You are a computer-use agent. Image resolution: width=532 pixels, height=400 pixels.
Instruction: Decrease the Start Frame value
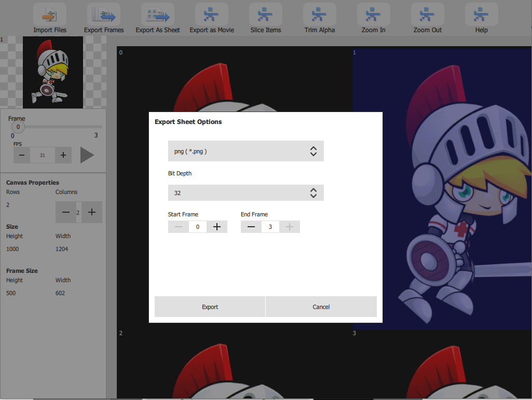[179, 227]
